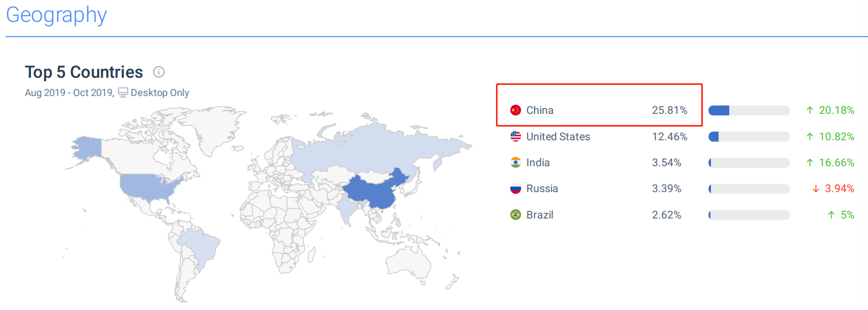The image size is (868, 310).
Task: Click the Russia flag icon
Action: pyautogui.click(x=515, y=189)
